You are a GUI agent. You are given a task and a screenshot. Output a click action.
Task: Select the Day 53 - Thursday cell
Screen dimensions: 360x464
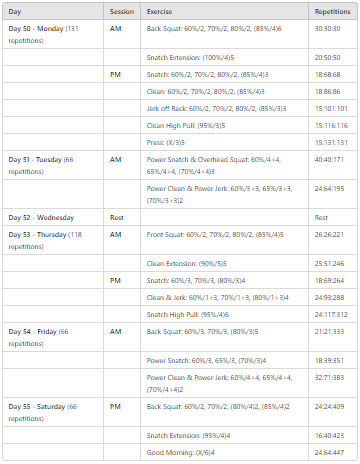[x=53, y=240]
